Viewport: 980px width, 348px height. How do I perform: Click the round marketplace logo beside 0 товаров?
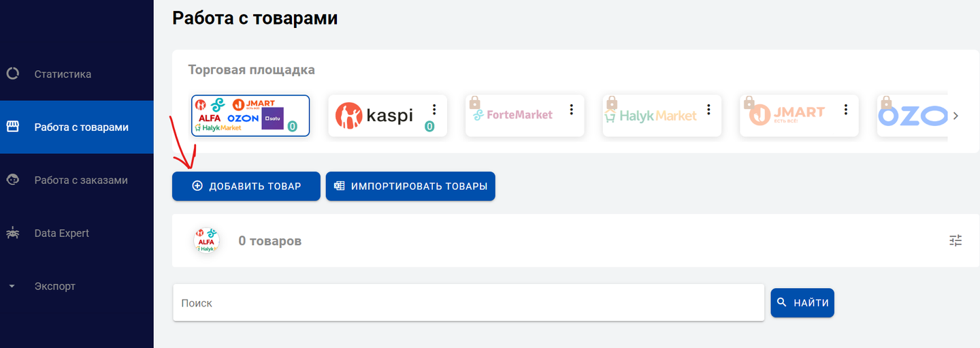click(206, 240)
